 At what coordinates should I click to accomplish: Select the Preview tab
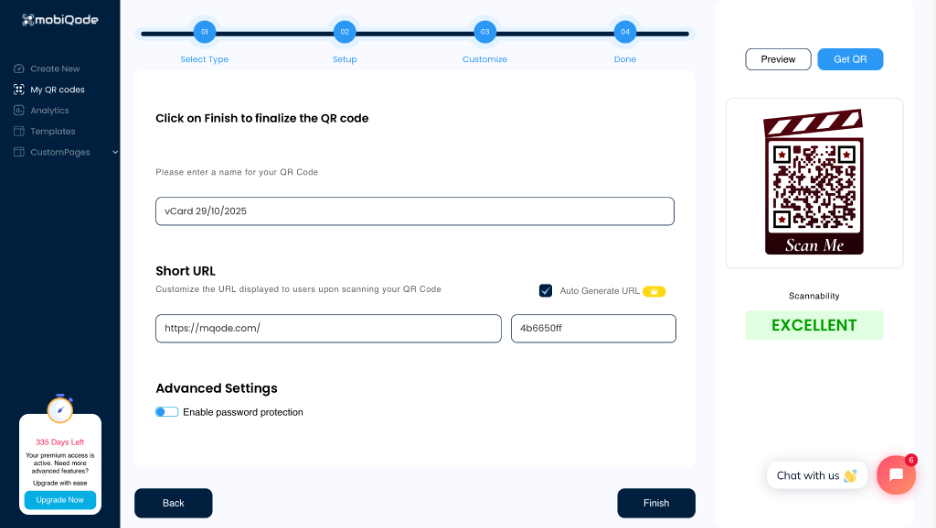click(x=778, y=60)
